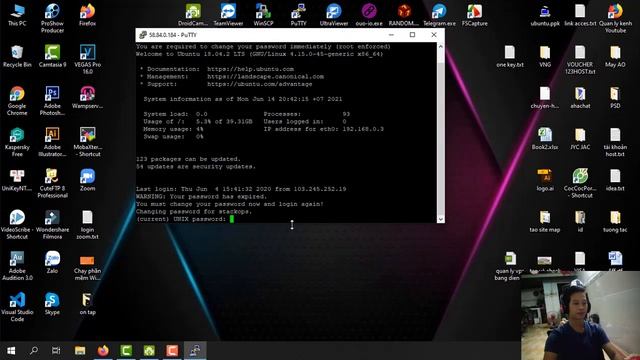Open logo.ai file

[x=545, y=180]
